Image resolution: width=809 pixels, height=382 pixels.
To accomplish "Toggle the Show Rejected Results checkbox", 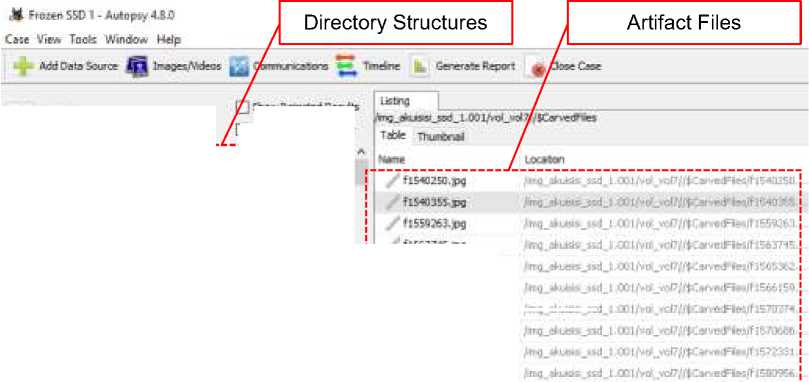I will pos(242,107).
